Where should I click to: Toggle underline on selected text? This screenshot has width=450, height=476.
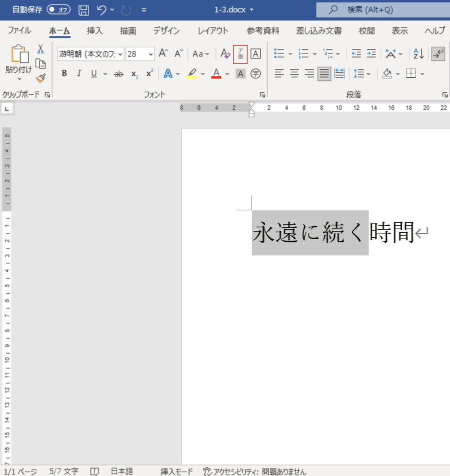coord(94,73)
